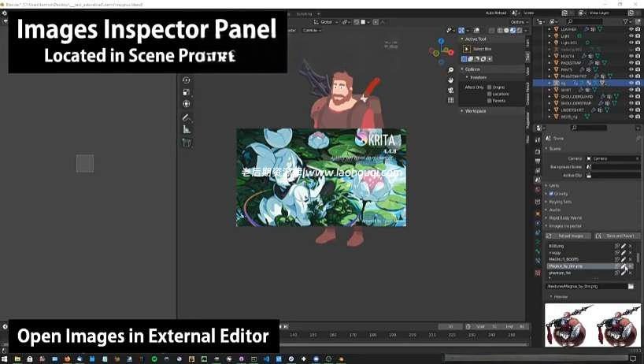Image resolution: width=644 pixels, height=364 pixels.
Task: Select the SHOULDERGUARD object in outliner
Action: 576,97
